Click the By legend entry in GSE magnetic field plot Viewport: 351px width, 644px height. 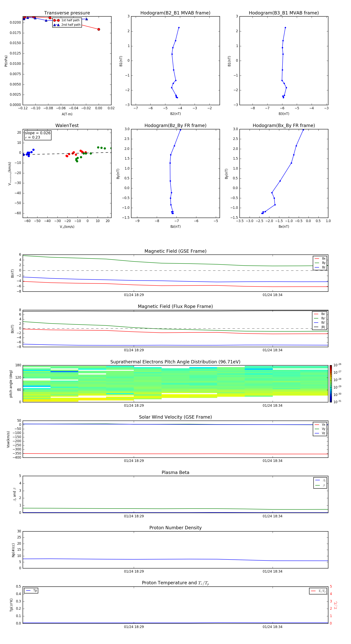point(320,263)
